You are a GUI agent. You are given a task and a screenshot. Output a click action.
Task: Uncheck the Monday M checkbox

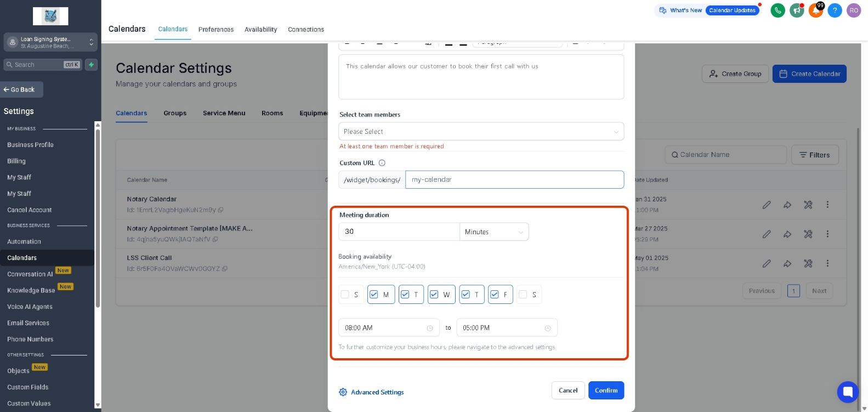click(x=374, y=295)
